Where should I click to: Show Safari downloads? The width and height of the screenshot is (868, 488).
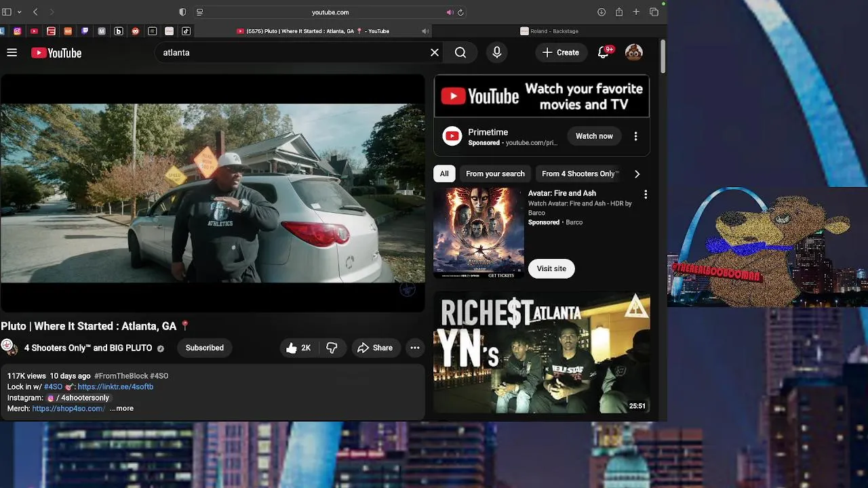601,12
